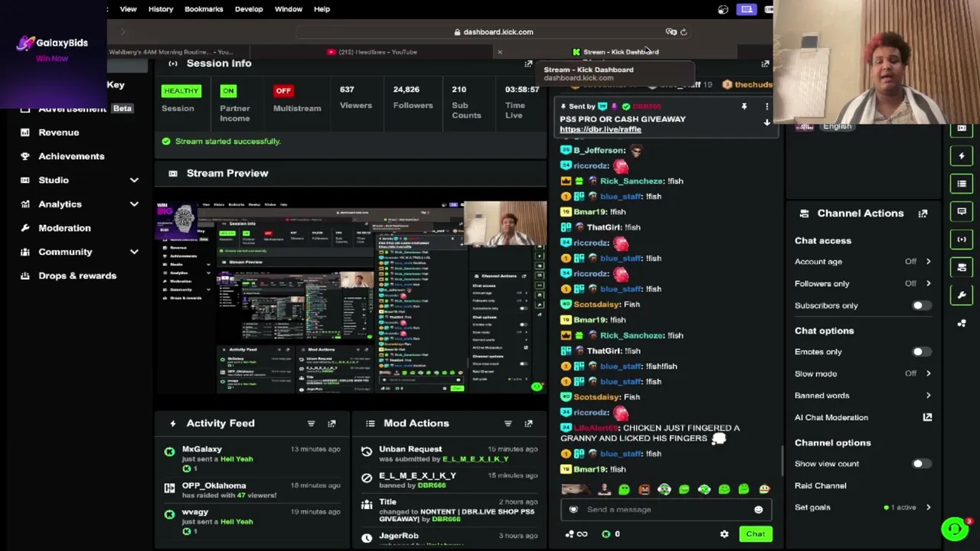980x551 pixels.
Task: Reload the page in the browser
Action: pyautogui.click(x=684, y=32)
